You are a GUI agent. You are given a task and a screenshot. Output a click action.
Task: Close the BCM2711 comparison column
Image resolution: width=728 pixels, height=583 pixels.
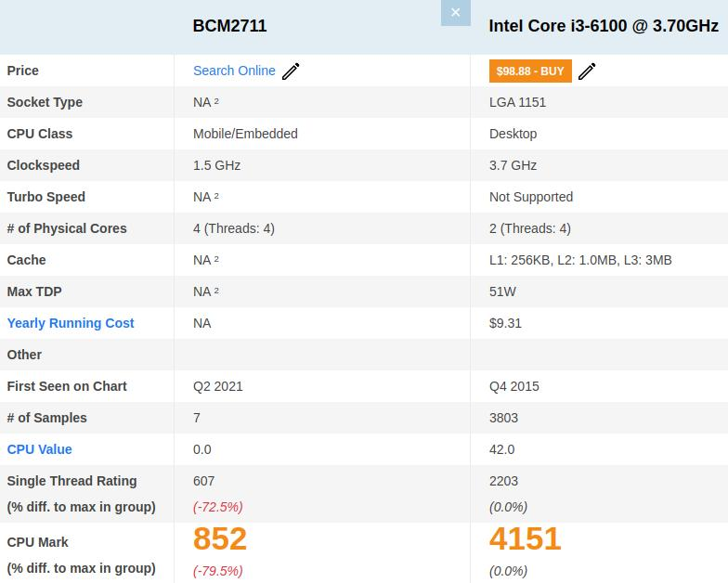[455, 13]
